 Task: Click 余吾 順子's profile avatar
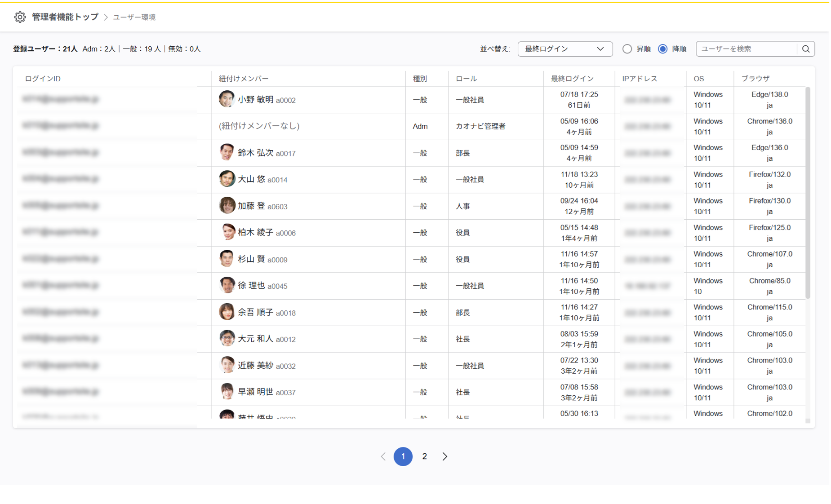click(x=227, y=312)
